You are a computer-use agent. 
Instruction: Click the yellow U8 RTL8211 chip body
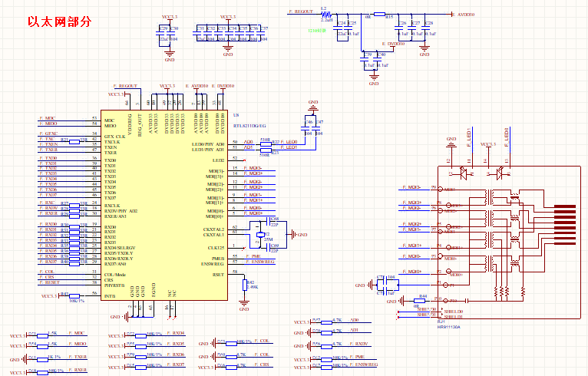(x=164, y=205)
